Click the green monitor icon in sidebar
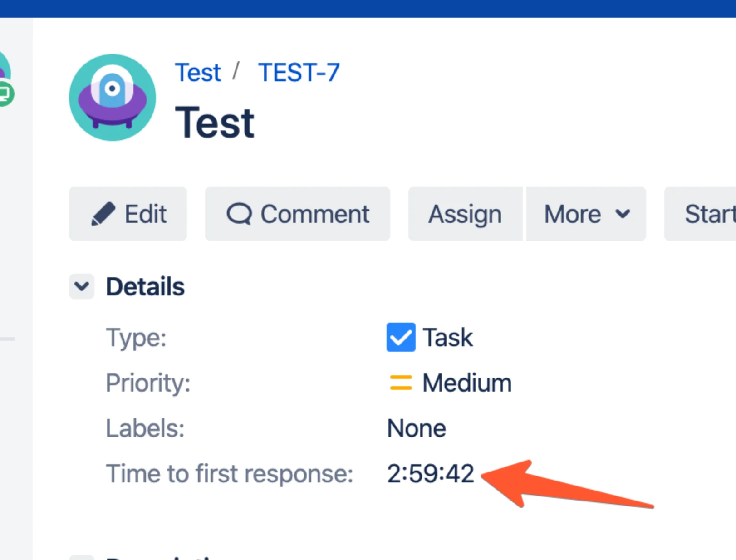This screenshot has width=736, height=560. pos(5,94)
